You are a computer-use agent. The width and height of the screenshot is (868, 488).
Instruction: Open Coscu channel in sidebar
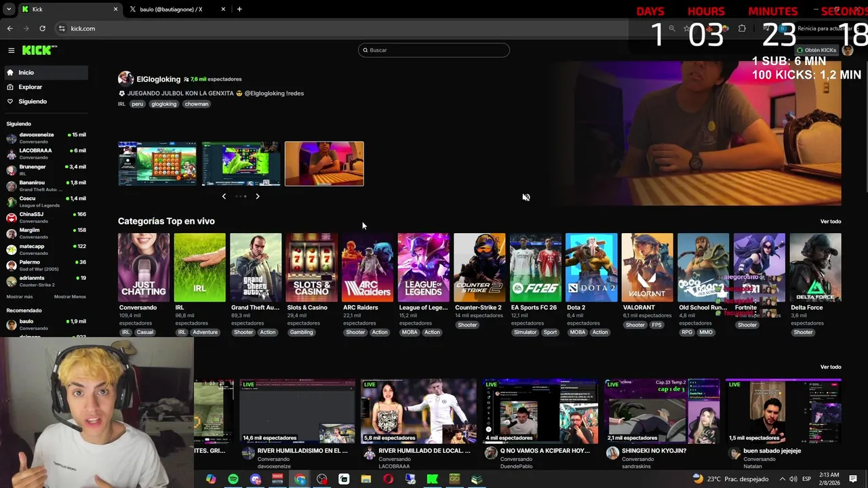click(x=46, y=202)
